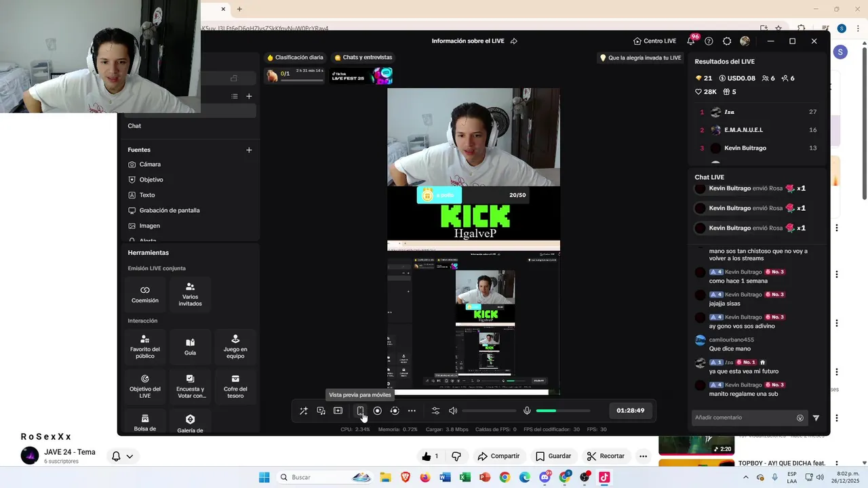Mute the speaker output

[x=453, y=411]
